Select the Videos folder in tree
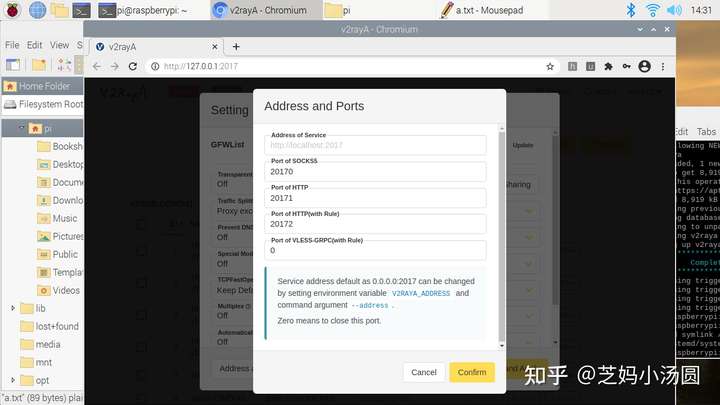Screen dimensions: 720x405 click(x=58, y=290)
